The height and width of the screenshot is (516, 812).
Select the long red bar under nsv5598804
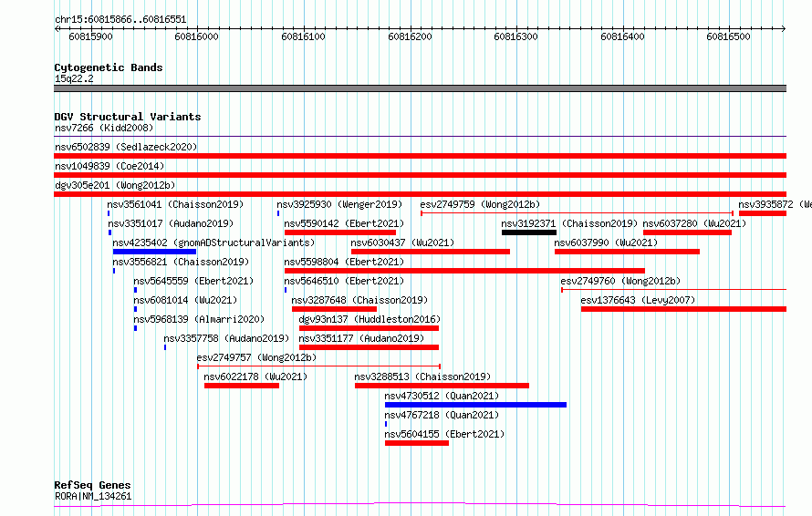pos(464,271)
